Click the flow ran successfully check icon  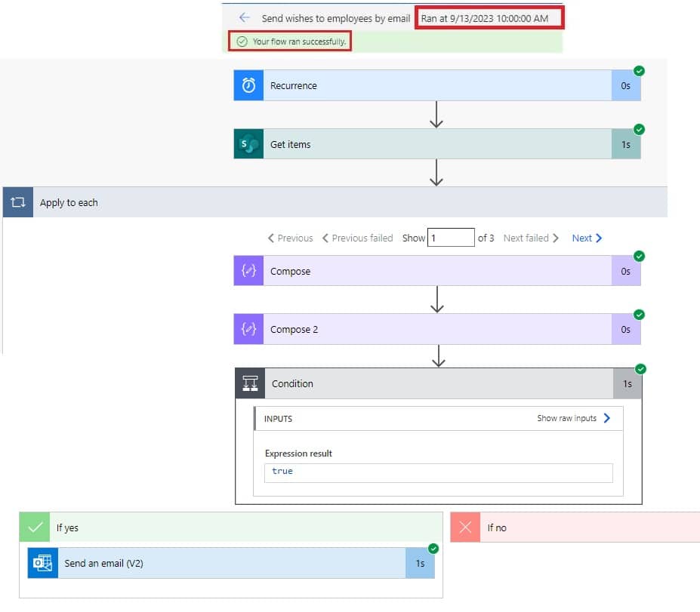[x=242, y=42]
